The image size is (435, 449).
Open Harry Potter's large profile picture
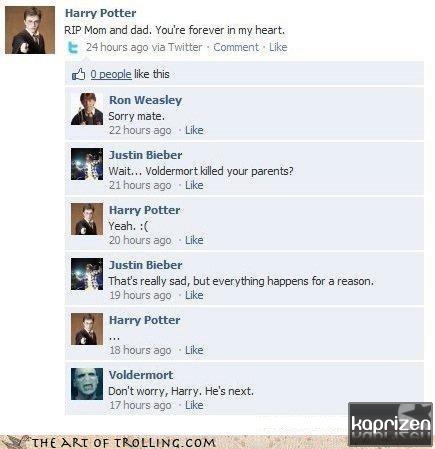[30, 30]
